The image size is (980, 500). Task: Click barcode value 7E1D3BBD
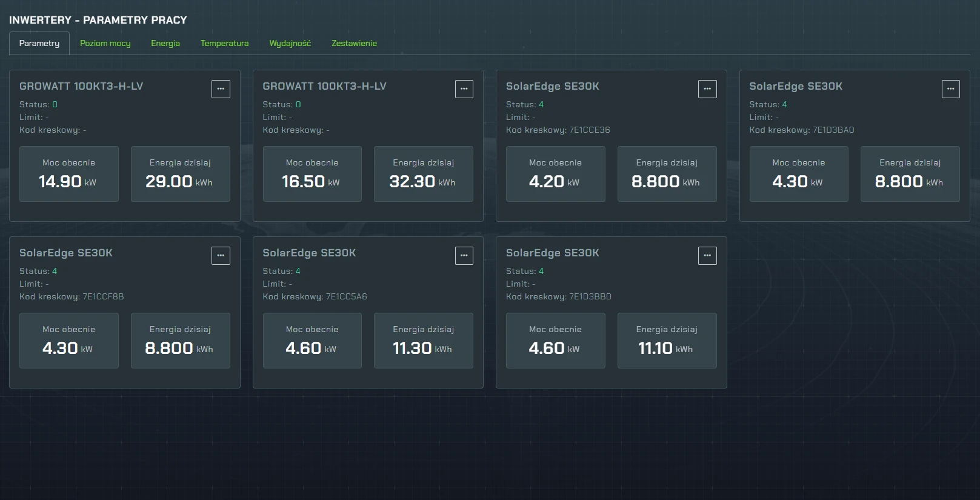click(x=590, y=296)
